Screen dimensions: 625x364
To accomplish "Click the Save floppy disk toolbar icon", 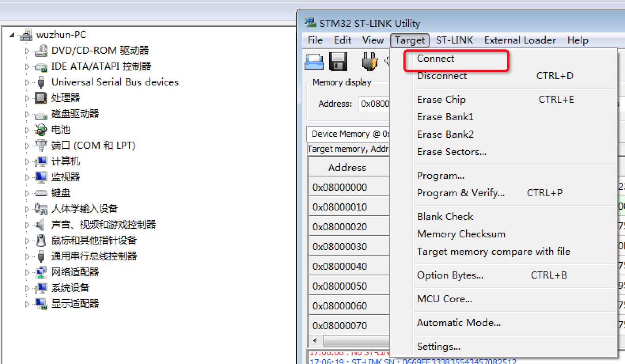I will (338, 62).
